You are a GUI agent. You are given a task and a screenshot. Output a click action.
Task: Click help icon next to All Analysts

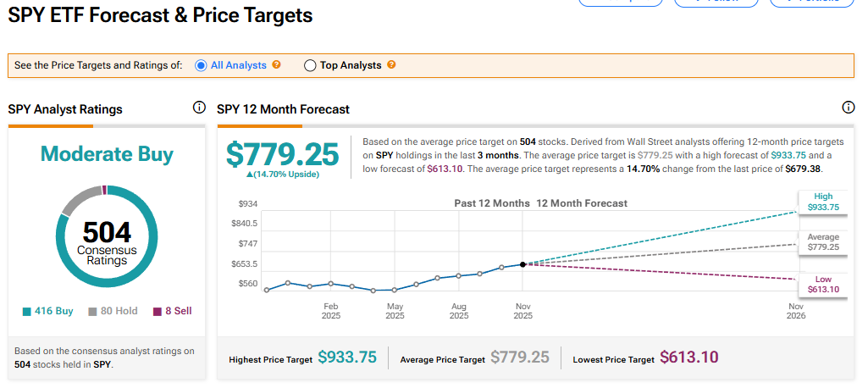[277, 65]
